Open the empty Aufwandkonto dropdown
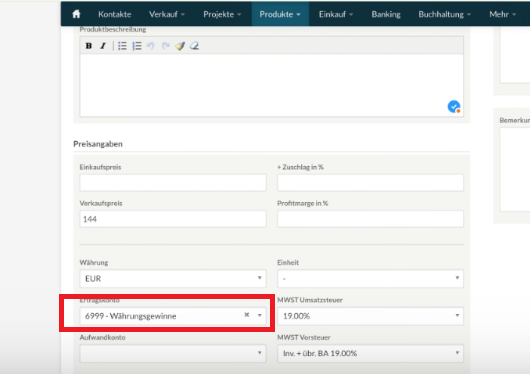The width and height of the screenshot is (530, 374). click(173, 353)
